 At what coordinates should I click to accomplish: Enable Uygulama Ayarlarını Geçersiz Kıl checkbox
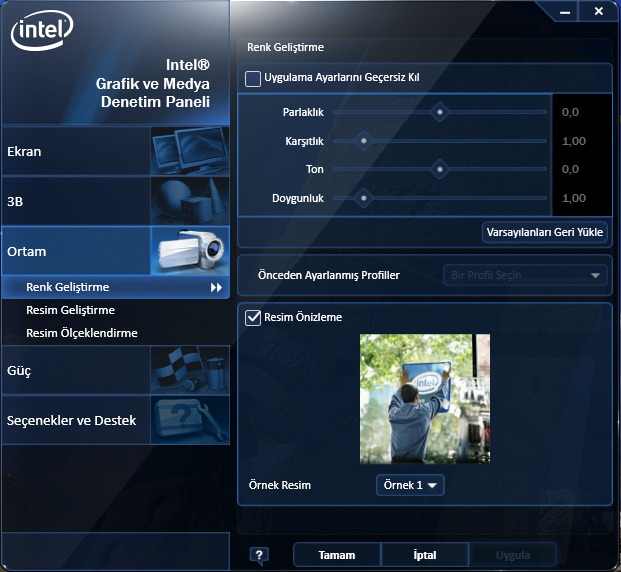253,78
